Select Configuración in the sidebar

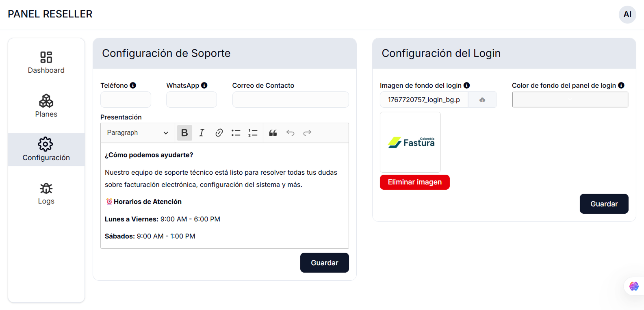46,150
